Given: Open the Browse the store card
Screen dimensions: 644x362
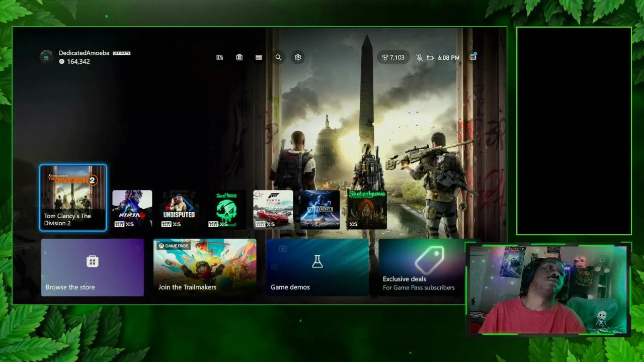Looking at the screenshot, I should (x=93, y=267).
